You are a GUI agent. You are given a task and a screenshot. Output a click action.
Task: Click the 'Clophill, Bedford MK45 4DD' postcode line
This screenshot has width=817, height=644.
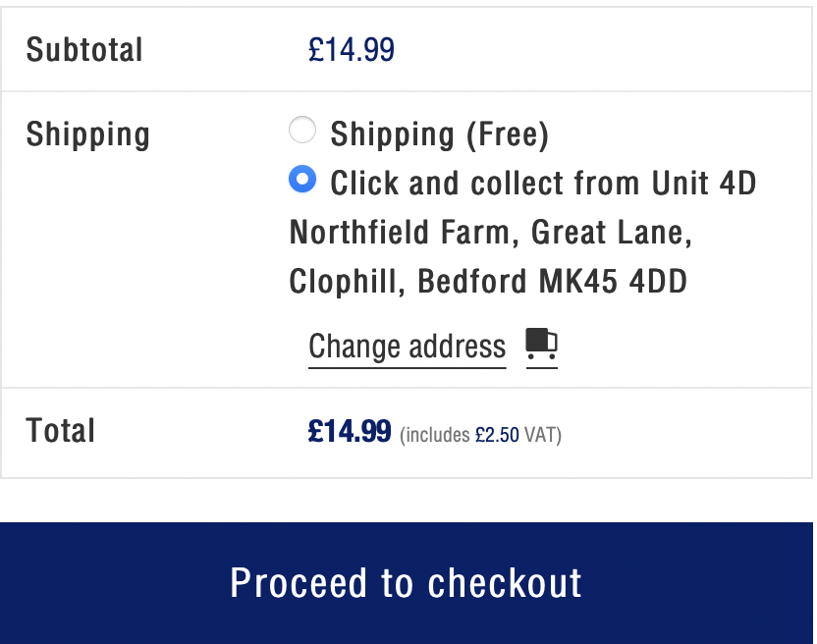(488, 282)
